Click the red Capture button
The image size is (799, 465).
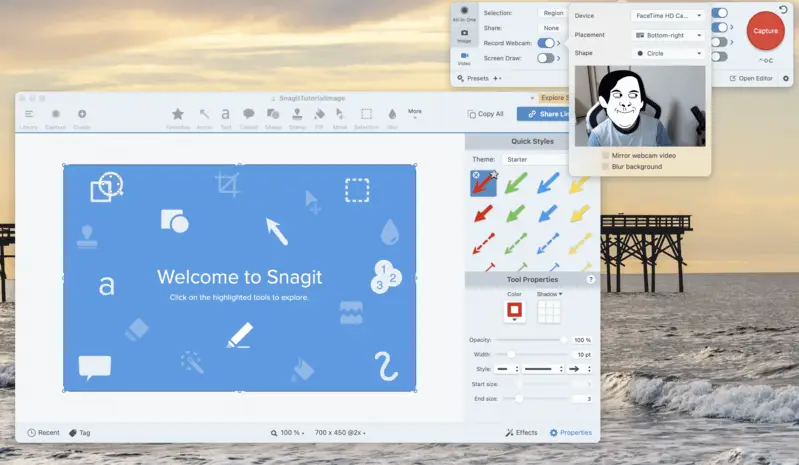click(x=765, y=31)
